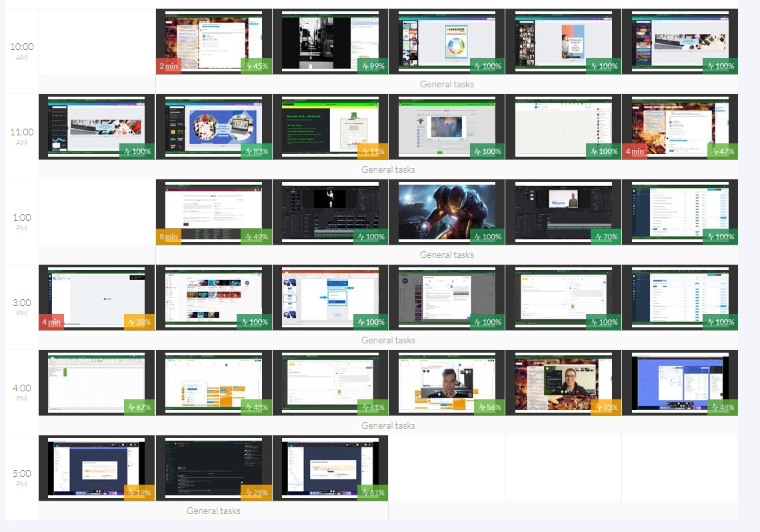760x532 pixels.
Task: Open the 4:00 PM calendar screenshot with 48%
Action: [214, 382]
